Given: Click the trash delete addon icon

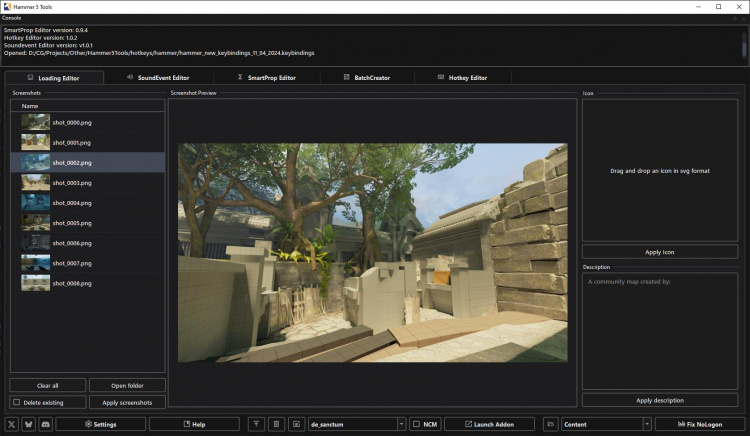Looking at the screenshot, I should [277, 424].
